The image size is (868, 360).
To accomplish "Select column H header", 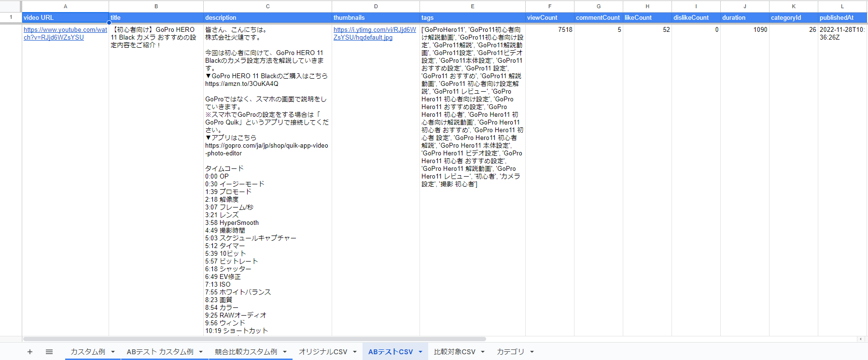I will click(647, 6).
